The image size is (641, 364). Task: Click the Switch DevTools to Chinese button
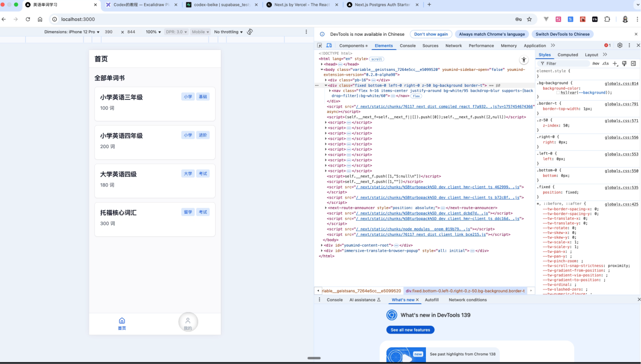(x=562, y=34)
